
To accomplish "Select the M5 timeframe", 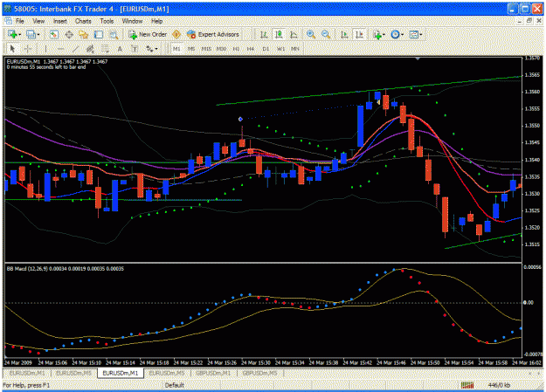I will point(191,49).
